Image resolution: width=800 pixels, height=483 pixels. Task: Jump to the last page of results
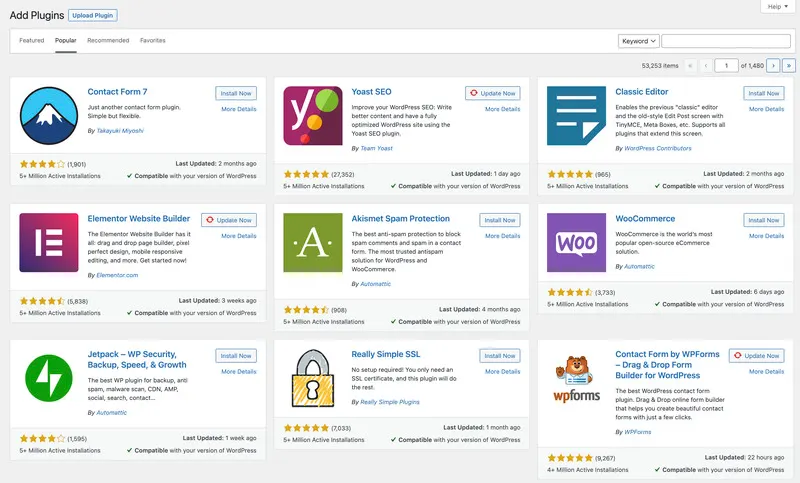tap(789, 65)
